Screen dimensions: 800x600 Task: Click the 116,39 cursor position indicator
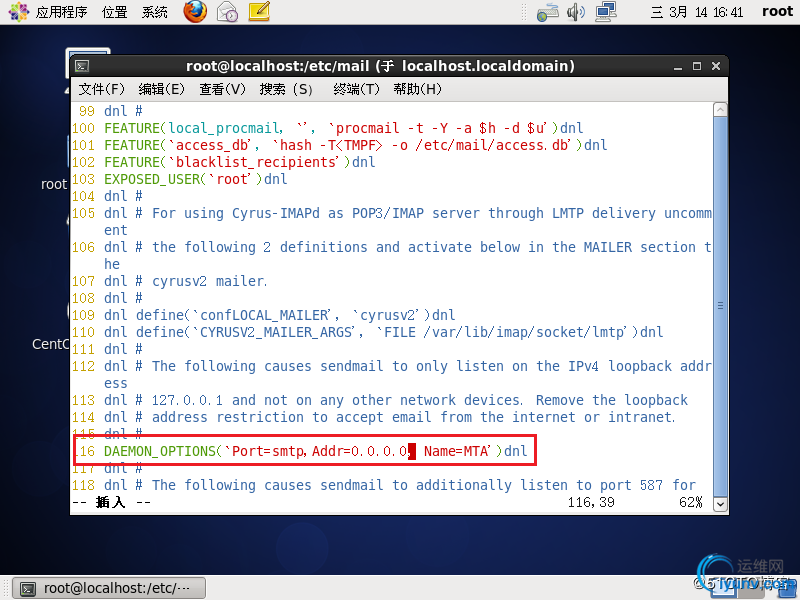pos(591,503)
